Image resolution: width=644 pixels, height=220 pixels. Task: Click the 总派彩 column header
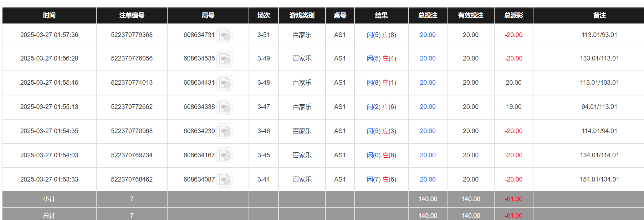pos(513,15)
